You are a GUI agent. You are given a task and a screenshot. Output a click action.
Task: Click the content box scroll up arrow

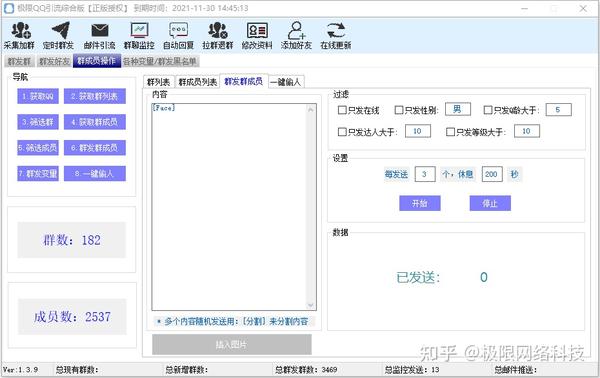point(311,109)
